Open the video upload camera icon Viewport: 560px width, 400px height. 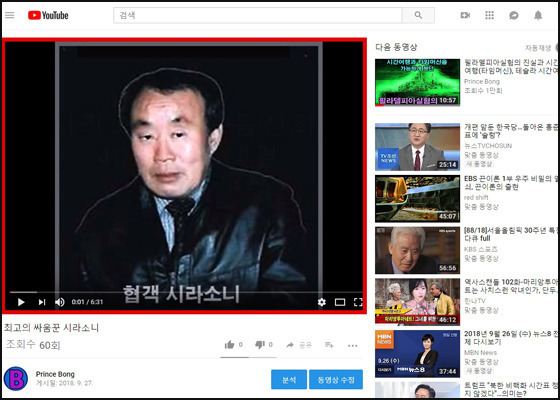coord(465,15)
